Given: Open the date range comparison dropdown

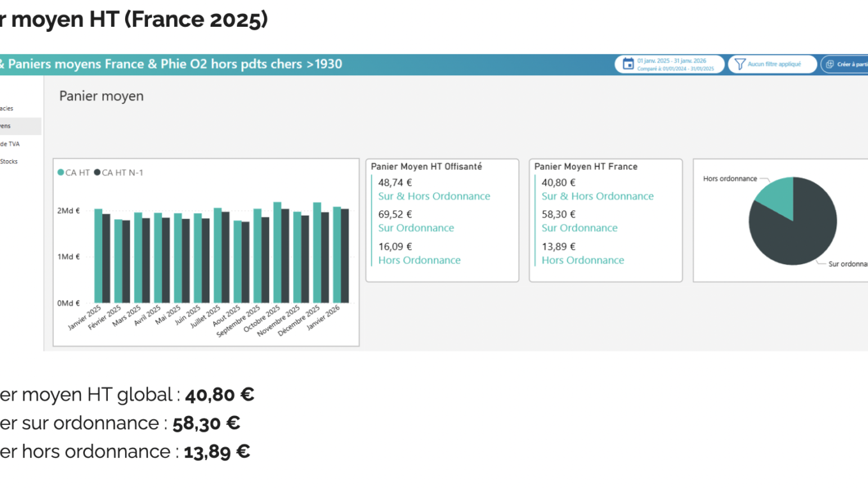Looking at the screenshot, I should 669,64.
